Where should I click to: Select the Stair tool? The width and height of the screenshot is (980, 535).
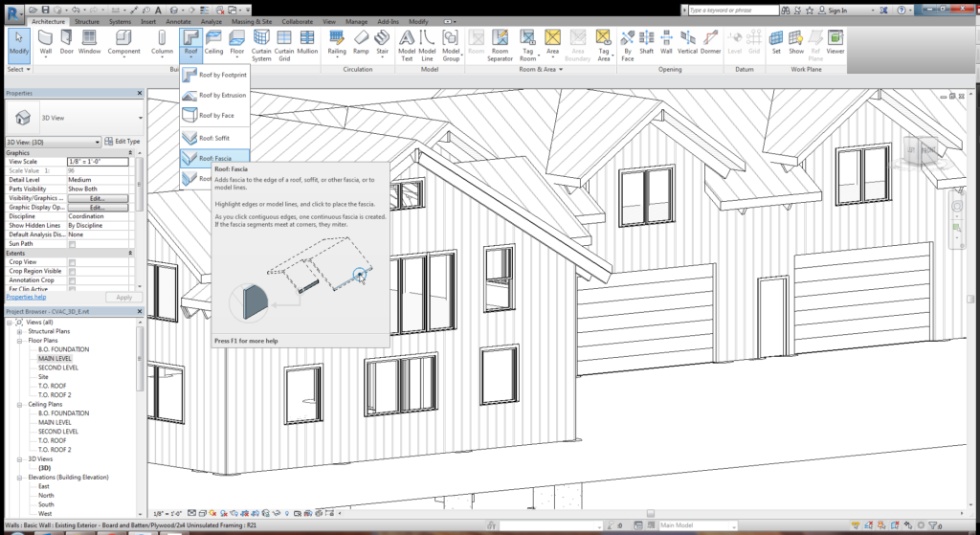click(x=382, y=42)
